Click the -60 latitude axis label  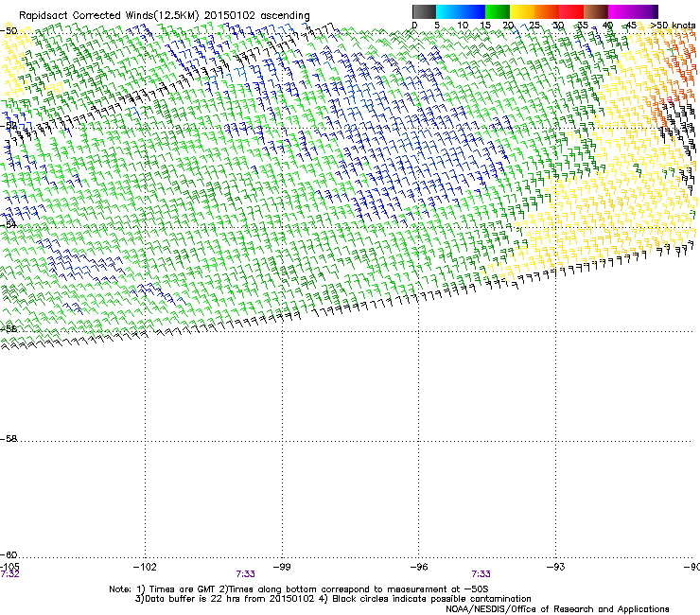9,555
